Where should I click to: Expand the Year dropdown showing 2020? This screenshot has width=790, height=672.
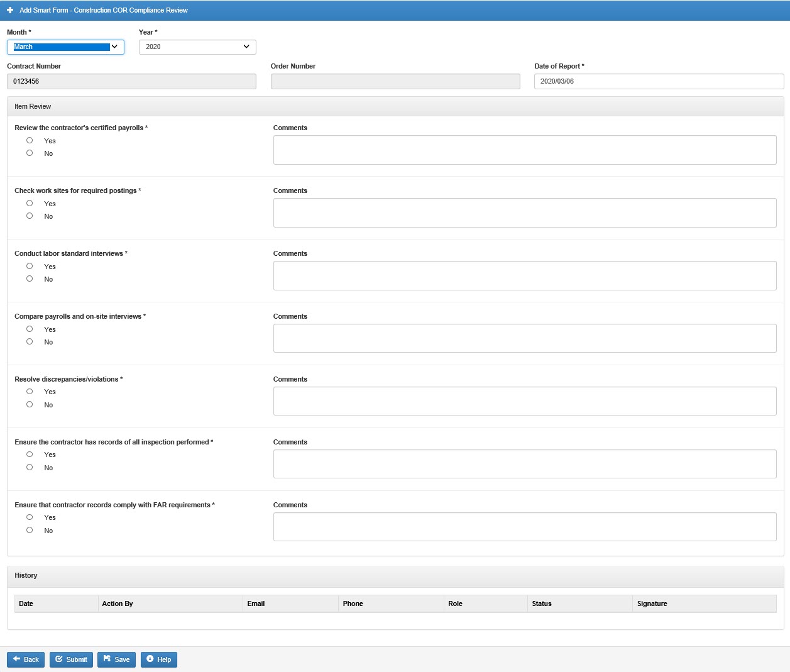[x=197, y=47]
